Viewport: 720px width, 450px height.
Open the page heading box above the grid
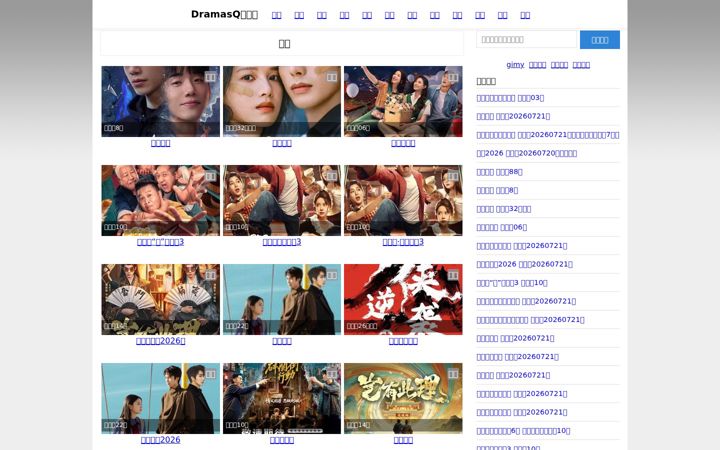[282, 43]
